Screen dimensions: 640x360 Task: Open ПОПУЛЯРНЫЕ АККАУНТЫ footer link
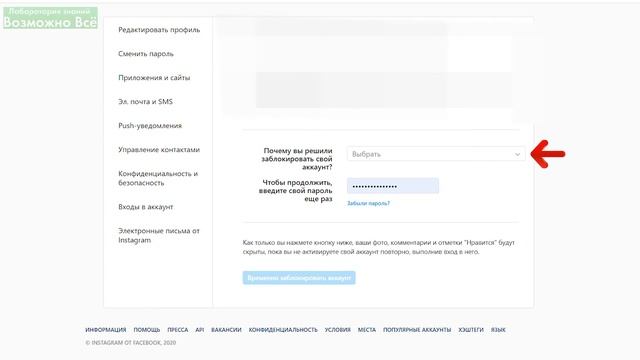(417, 330)
